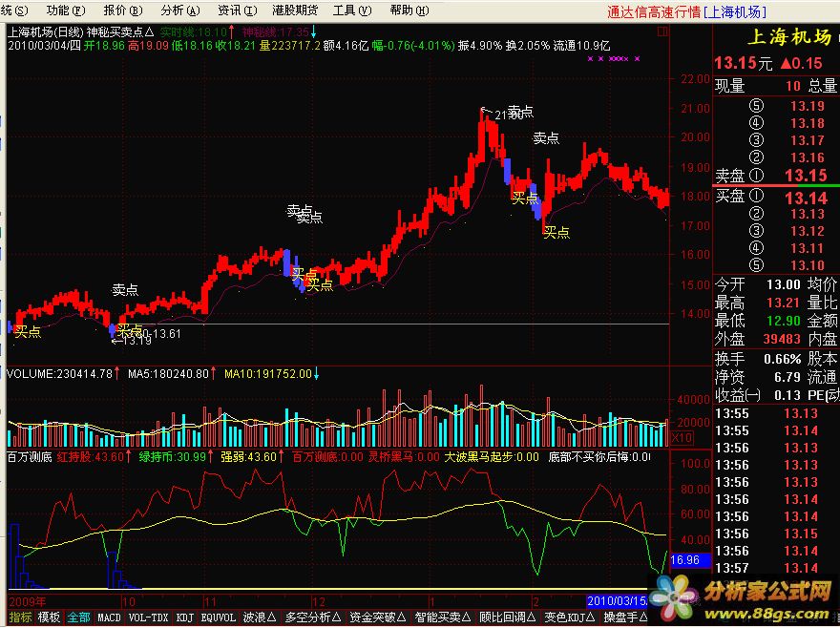
Task: Click the 灵桥黑马:0.00 value
Action: [x=403, y=457]
